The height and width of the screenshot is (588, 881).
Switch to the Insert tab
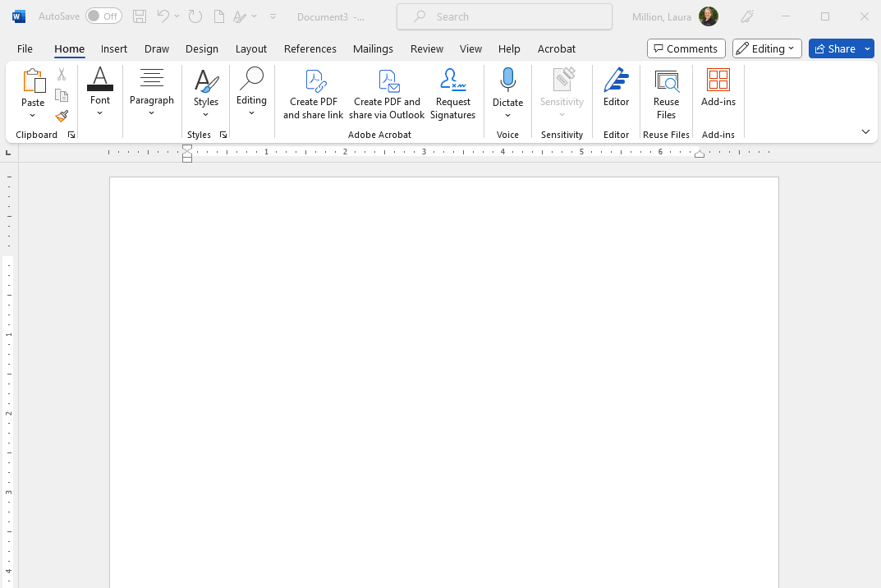point(114,48)
